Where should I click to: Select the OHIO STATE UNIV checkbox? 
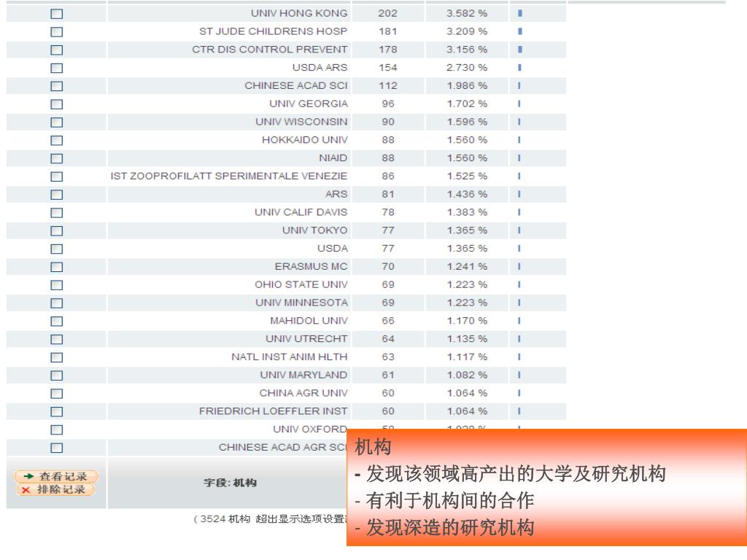tap(57, 285)
